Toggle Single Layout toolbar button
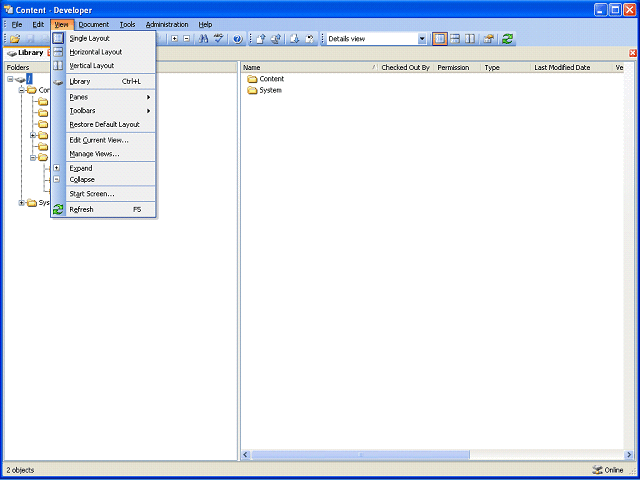 (x=440, y=39)
